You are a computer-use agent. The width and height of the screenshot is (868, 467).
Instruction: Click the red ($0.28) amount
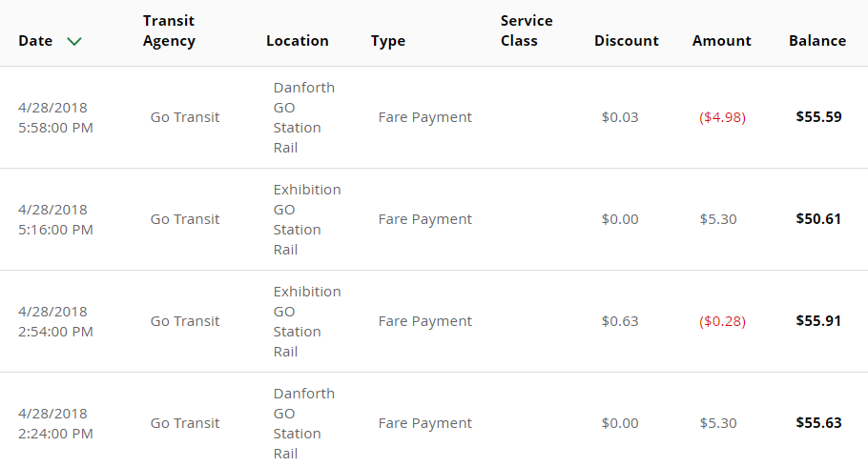click(722, 321)
